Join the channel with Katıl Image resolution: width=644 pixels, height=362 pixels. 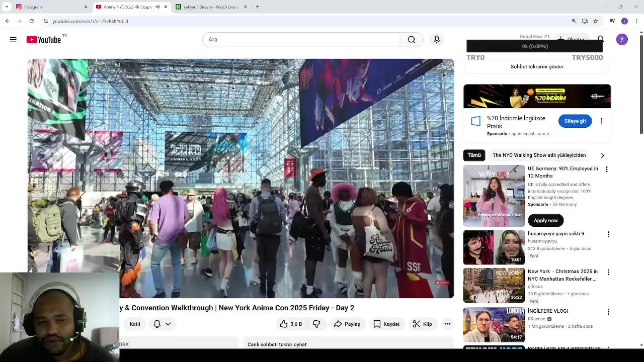pyautogui.click(x=135, y=324)
